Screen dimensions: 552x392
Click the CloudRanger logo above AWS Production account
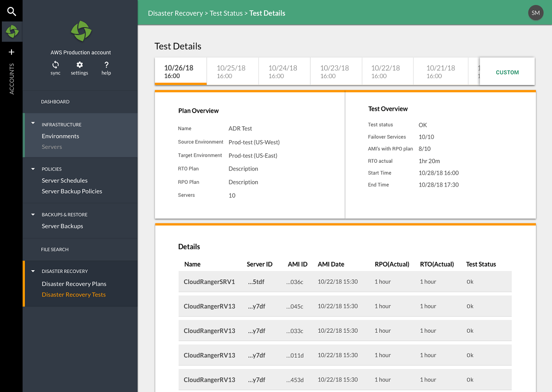(81, 31)
